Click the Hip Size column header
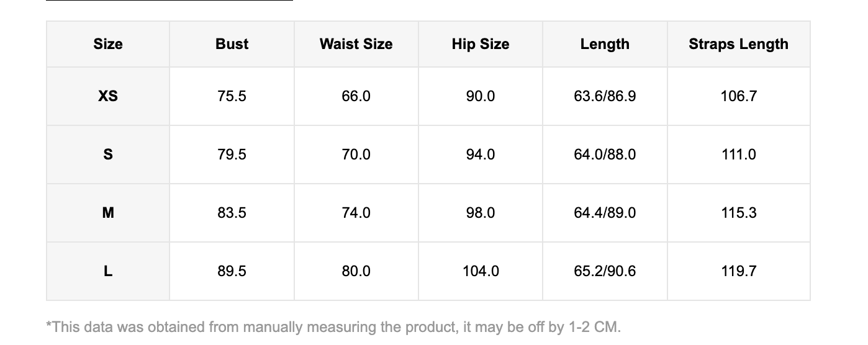 [x=480, y=44]
